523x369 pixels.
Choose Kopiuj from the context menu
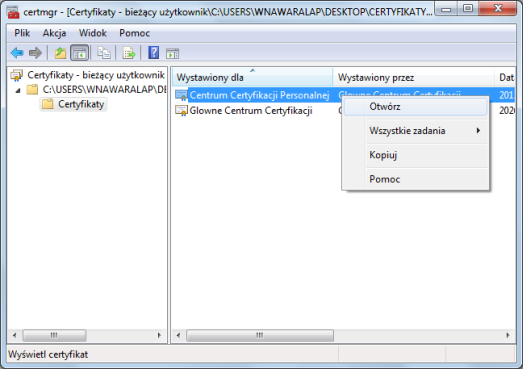[x=416, y=155]
